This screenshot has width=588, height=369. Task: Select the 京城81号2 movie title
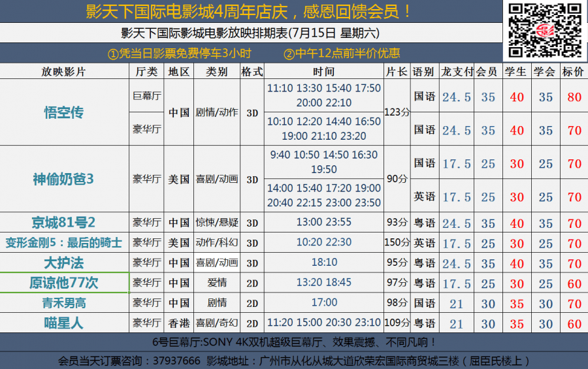click(63, 222)
